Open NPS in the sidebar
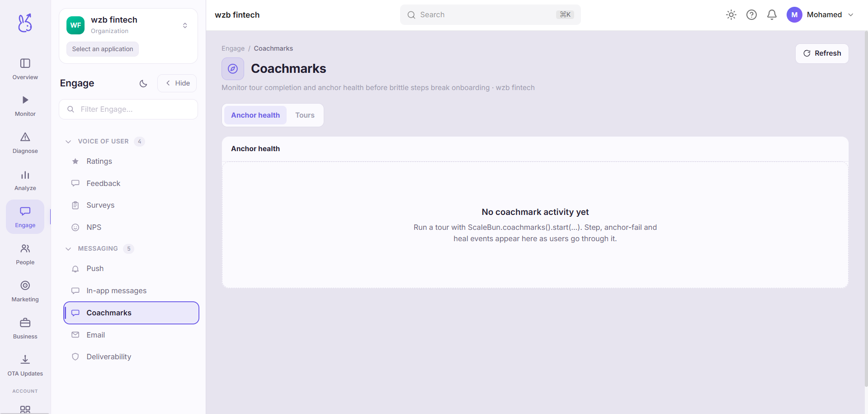Viewport: 868px width, 414px height. 131,227
